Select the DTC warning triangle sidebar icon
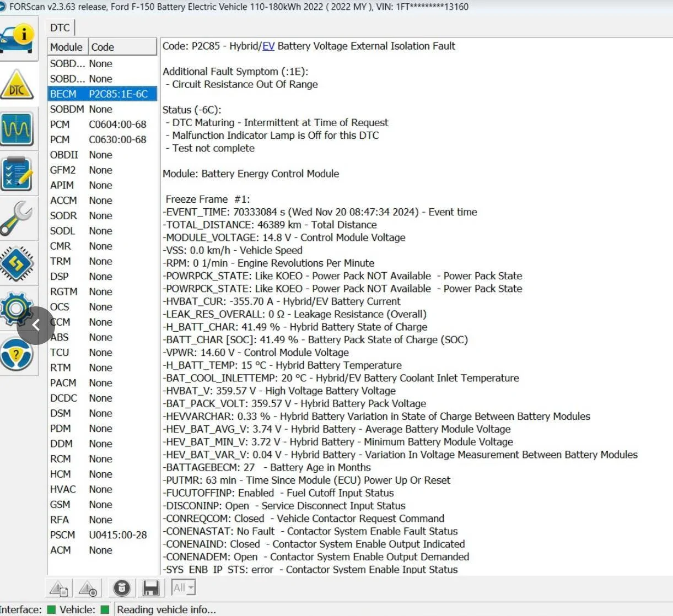The image size is (673, 616). coord(17,84)
